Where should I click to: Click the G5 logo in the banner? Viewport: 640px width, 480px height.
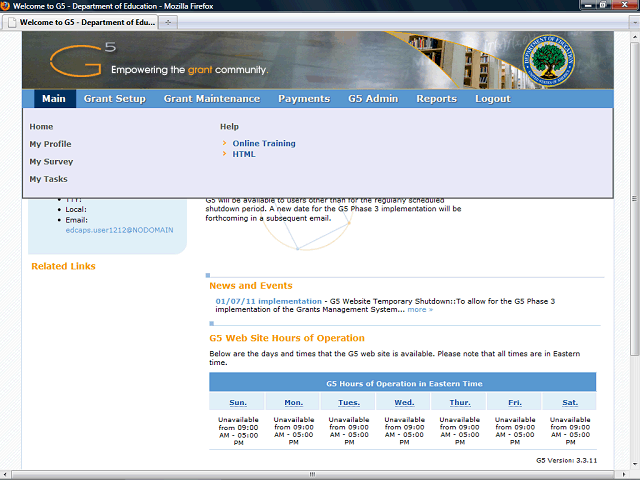pos(80,62)
